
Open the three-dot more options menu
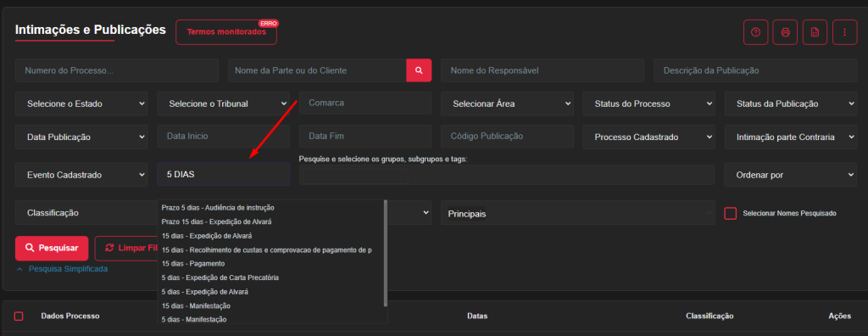[845, 32]
